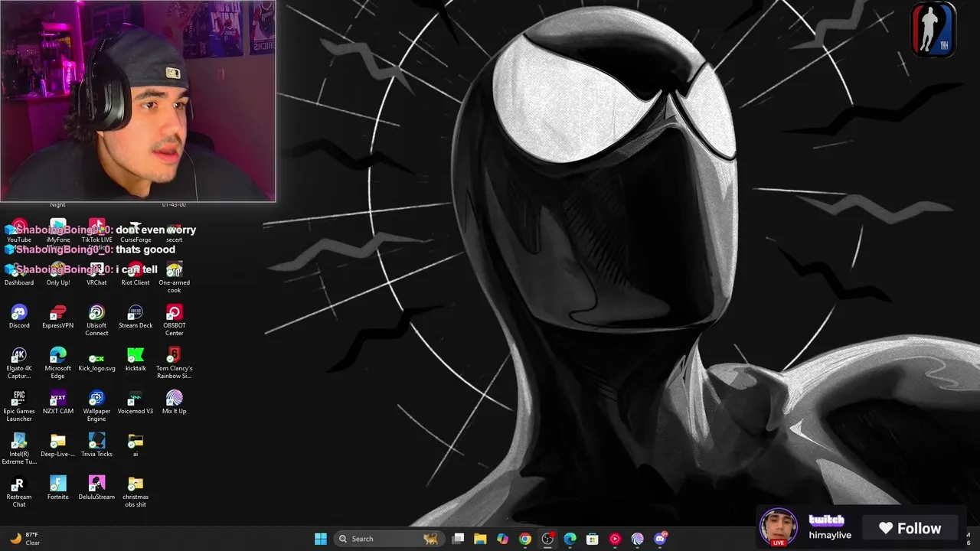Switch to Discord in the taskbar
This screenshot has height=551, width=980.
[660, 539]
